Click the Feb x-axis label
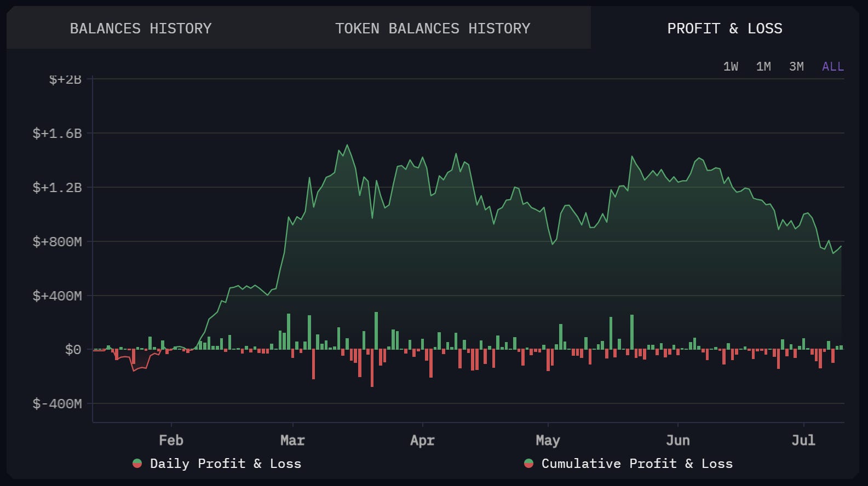The width and height of the screenshot is (868, 486). coord(171,440)
